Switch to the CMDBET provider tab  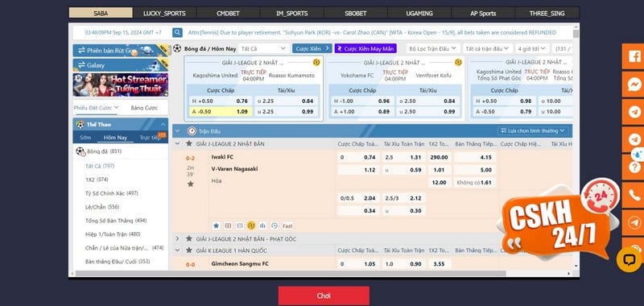(x=228, y=13)
